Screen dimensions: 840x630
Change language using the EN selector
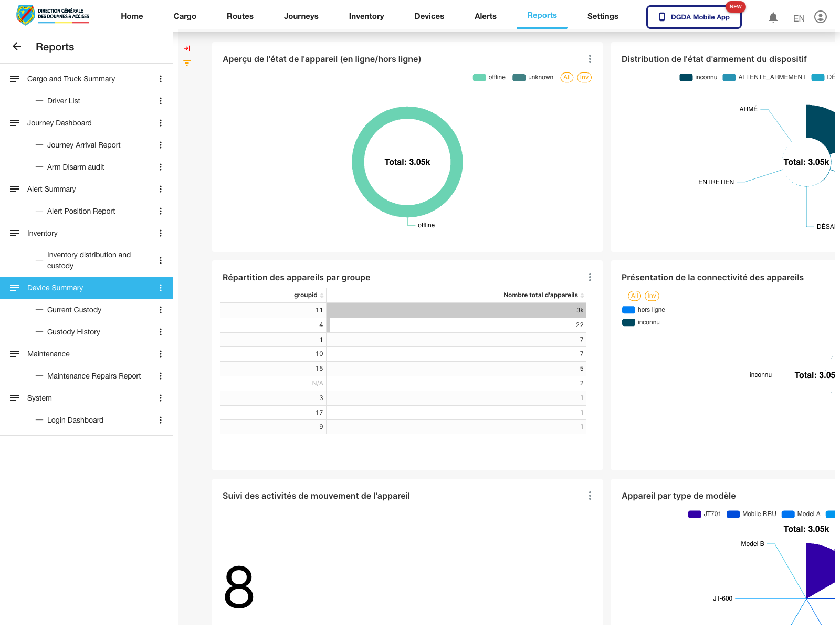point(798,18)
